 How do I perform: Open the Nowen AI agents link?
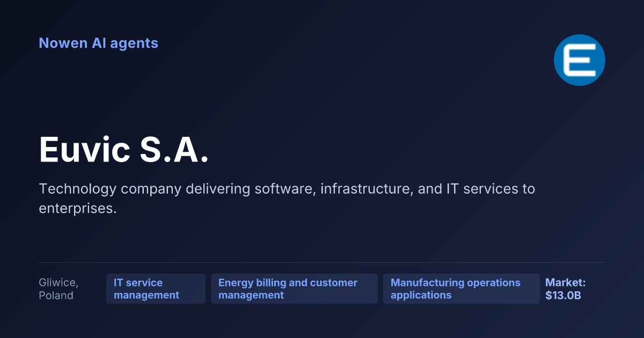(x=98, y=43)
